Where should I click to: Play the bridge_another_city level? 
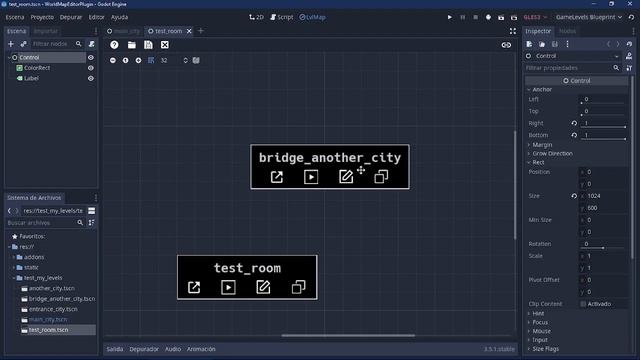point(311,177)
